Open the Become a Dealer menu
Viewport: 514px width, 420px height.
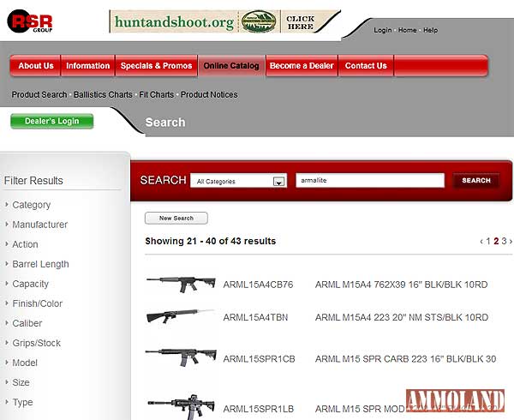coord(302,66)
